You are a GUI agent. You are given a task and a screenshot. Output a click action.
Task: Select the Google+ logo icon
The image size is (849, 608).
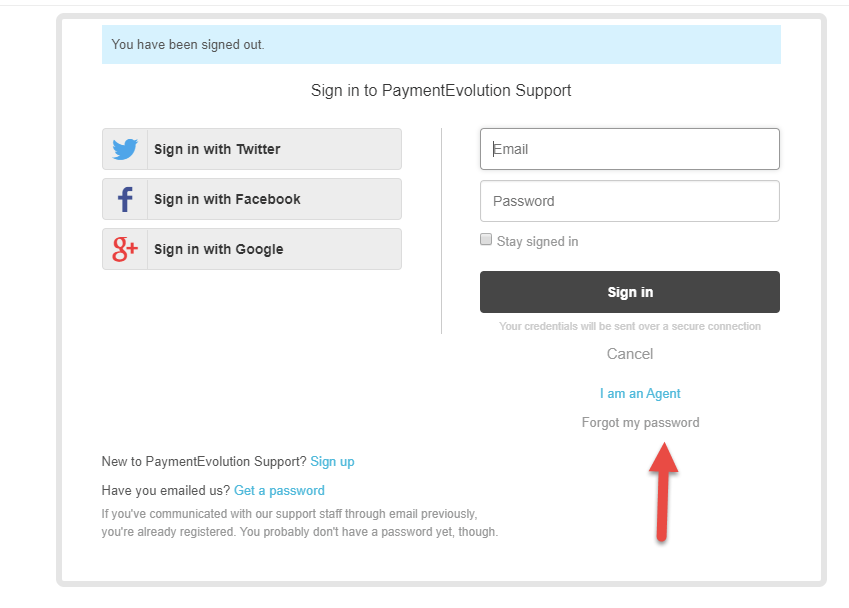tap(124, 248)
